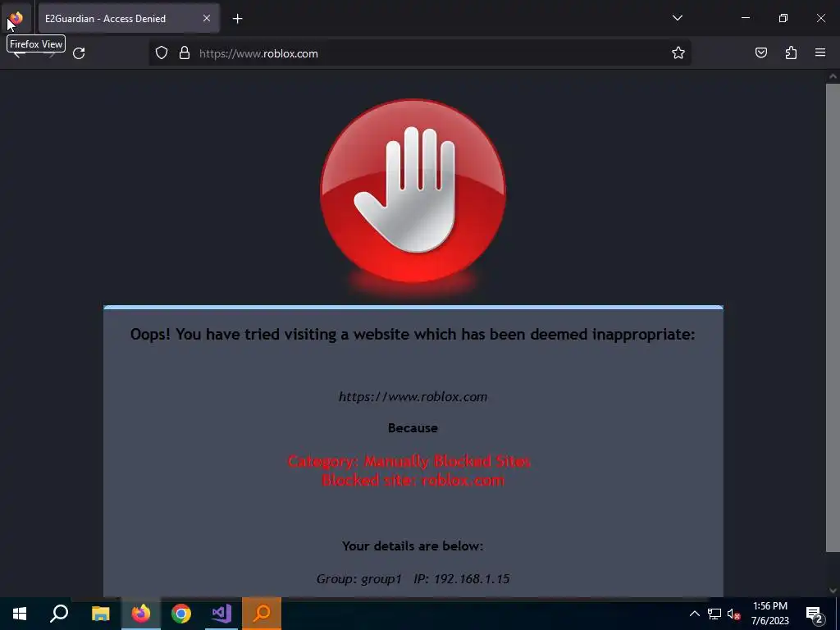Open the tracking protection shield icon

tap(162, 53)
